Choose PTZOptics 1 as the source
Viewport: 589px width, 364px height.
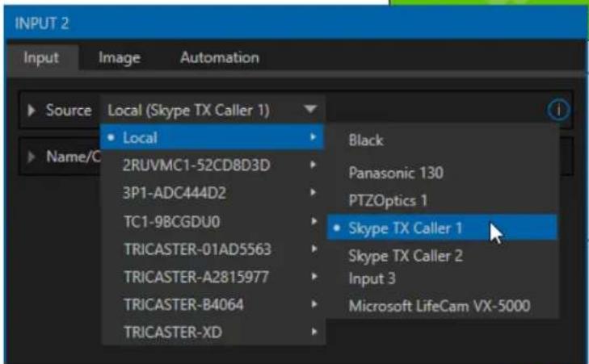click(443, 201)
